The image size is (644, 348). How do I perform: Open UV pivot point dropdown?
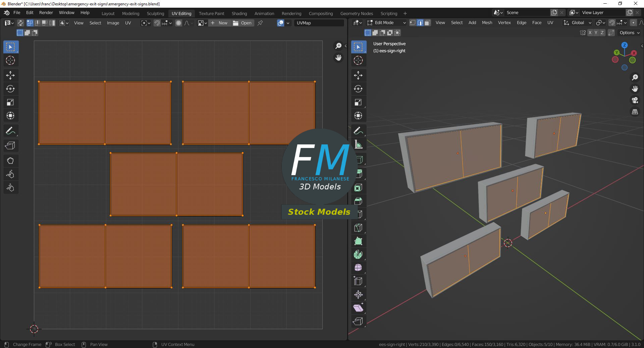pyautogui.click(x=146, y=23)
